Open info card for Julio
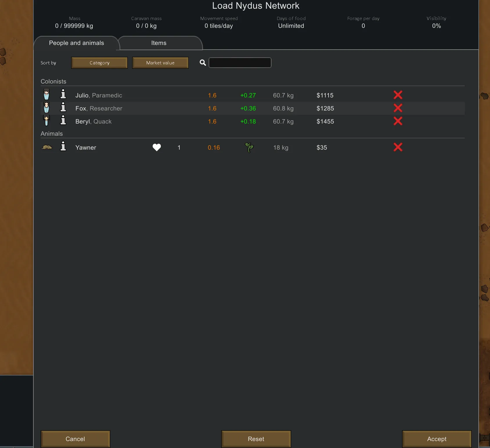Image resolution: width=490 pixels, height=448 pixels. [x=63, y=95]
